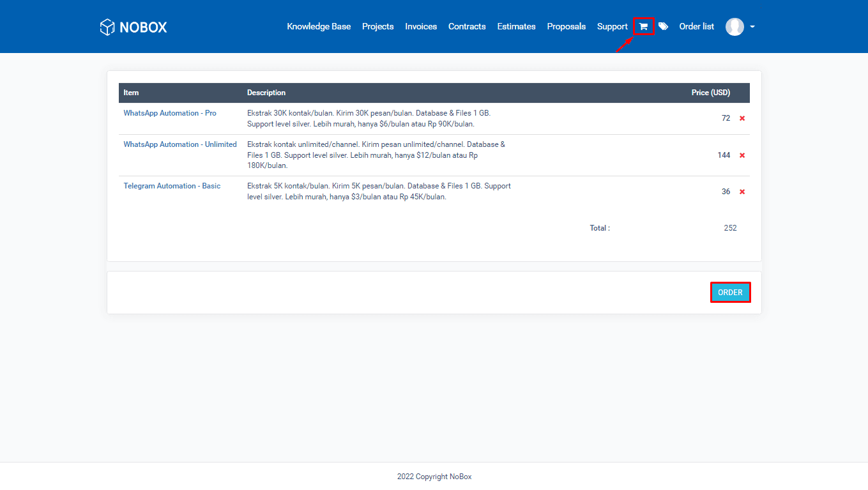
Task: Click the ORDER button
Action: coord(730,292)
